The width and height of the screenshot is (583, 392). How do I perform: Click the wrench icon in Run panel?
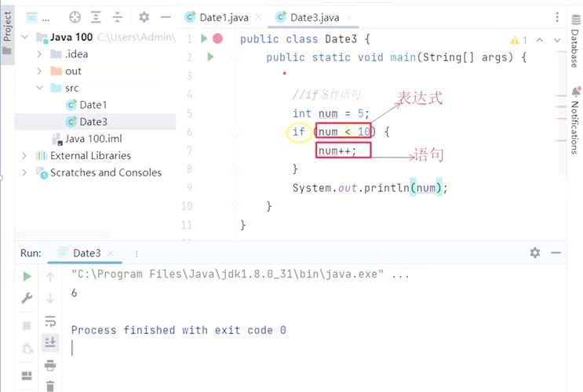[27, 298]
